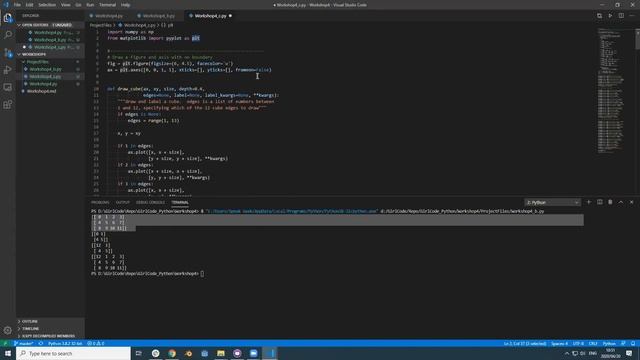Select the Terminal panel tab
This screenshot has width=640, height=360.
(180, 202)
